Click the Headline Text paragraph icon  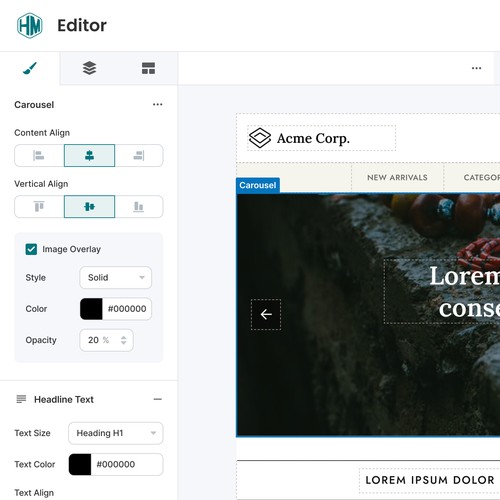(21, 399)
